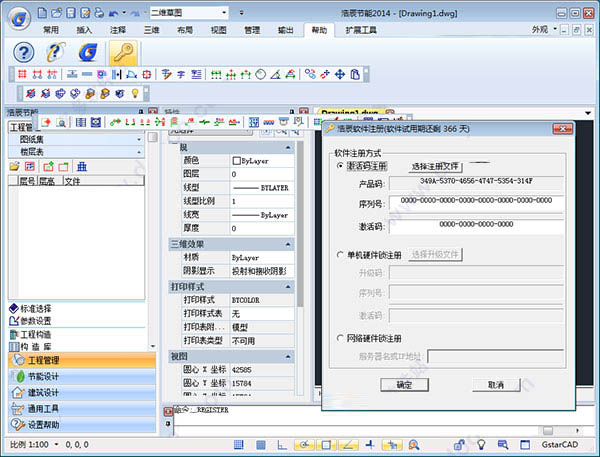Open the blue question mark Help icon

point(24,52)
